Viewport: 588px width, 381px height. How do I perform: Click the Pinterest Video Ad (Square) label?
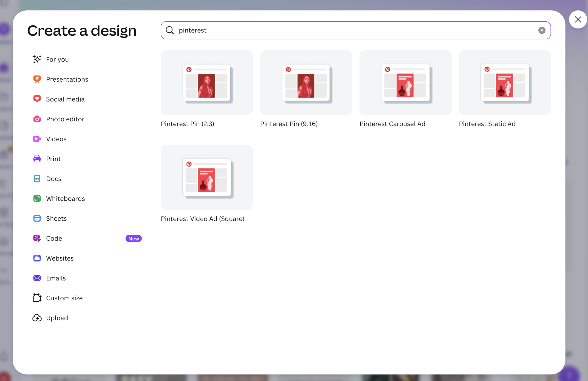pos(203,219)
